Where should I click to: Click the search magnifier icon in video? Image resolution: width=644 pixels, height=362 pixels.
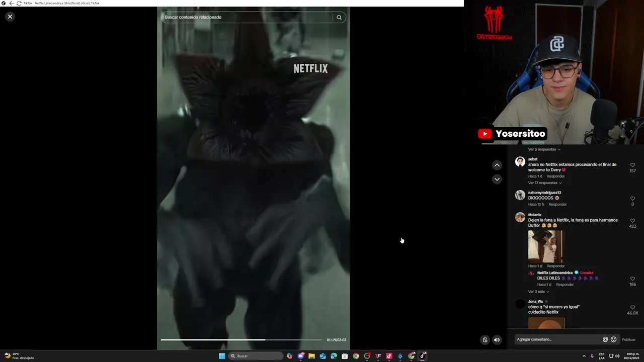coord(339,17)
